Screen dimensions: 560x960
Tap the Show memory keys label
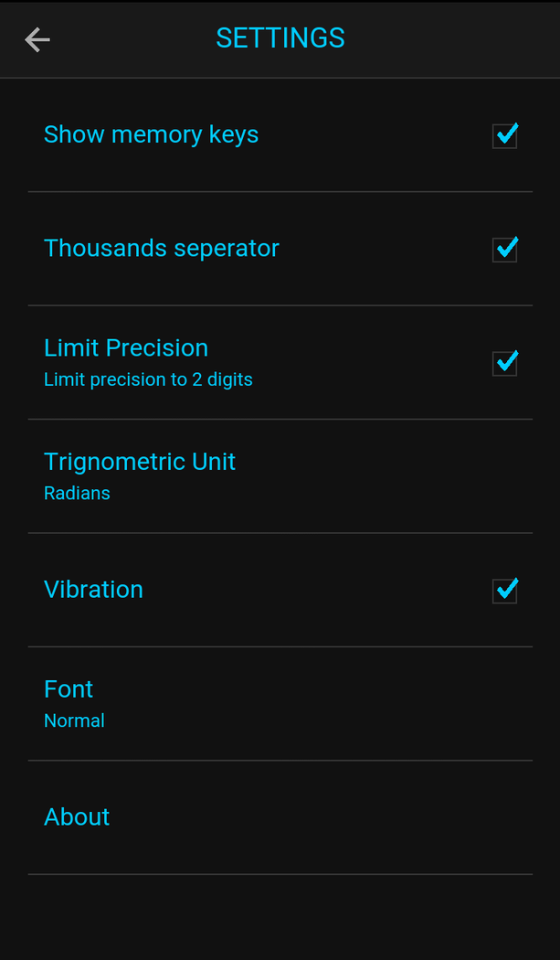point(151,134)
